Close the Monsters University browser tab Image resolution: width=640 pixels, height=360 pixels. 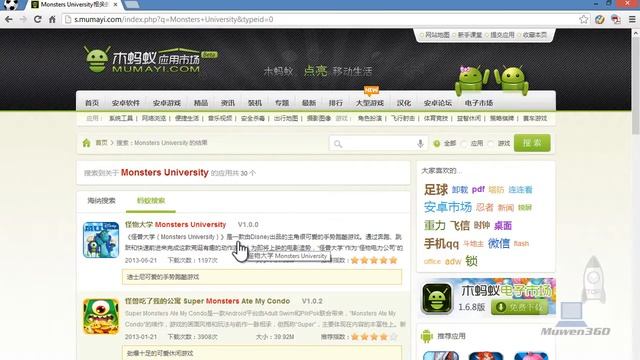point(116,4)
